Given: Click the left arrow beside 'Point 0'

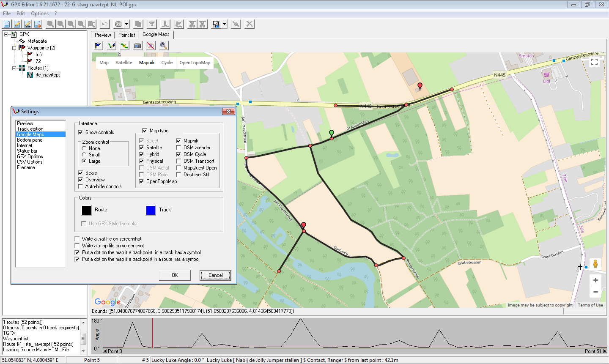Looking at the screenshot, I should (x=105, y=351).
